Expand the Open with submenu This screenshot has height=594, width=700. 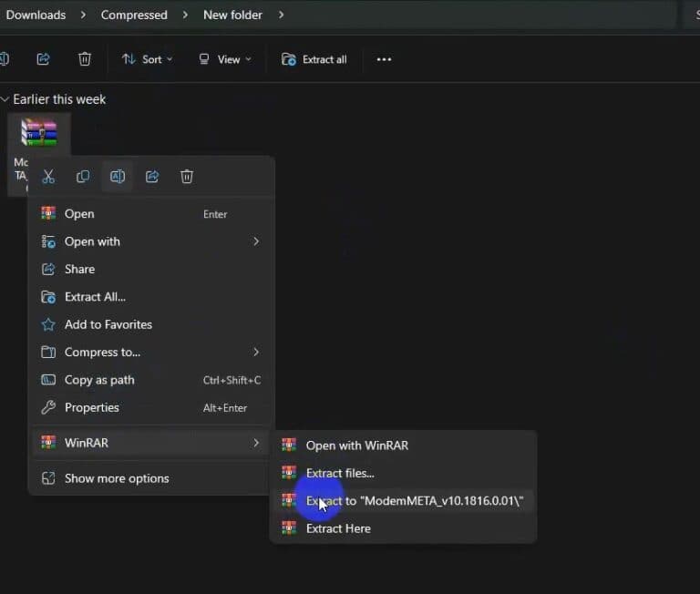coord(151,241)
